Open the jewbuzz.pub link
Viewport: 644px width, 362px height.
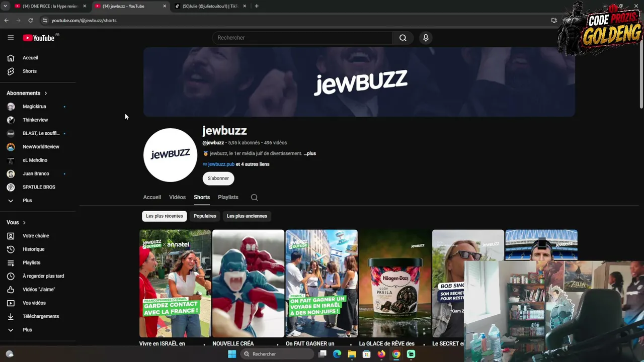(x=221, y=164)
